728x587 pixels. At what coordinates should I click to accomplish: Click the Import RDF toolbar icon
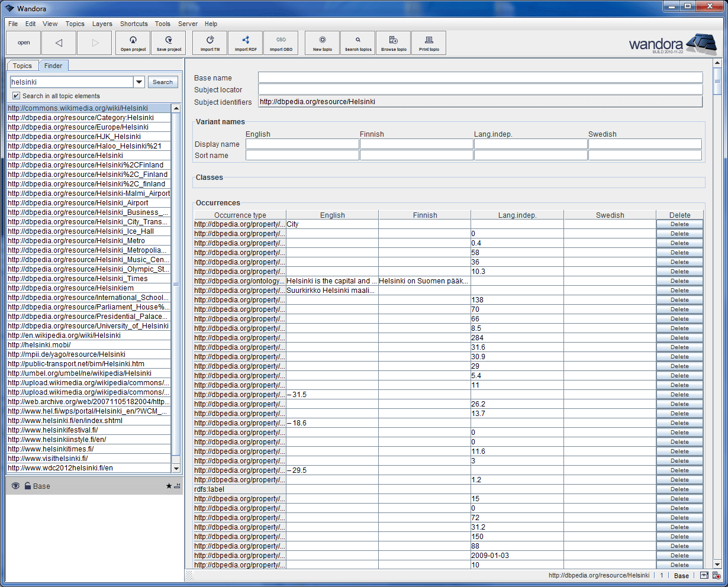tap(245, 43)
